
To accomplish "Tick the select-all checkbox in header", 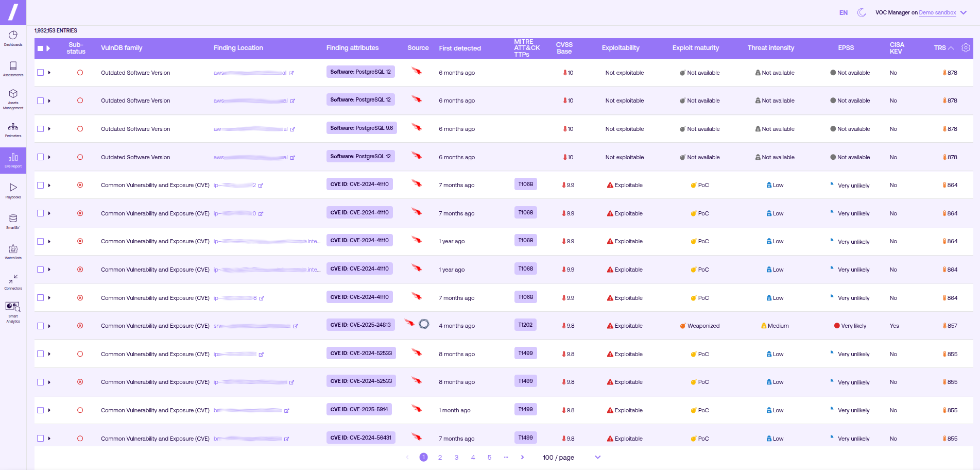I will coord(40,48).
